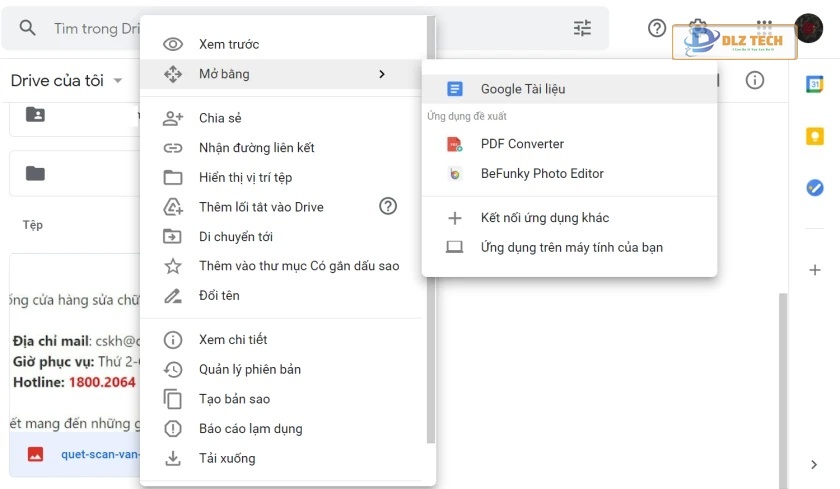The width and height of the screenshot is (840, 489).
Task: Choose Google Tài liệu to open file
Action: pyautogui.click(x=522, y=89)
